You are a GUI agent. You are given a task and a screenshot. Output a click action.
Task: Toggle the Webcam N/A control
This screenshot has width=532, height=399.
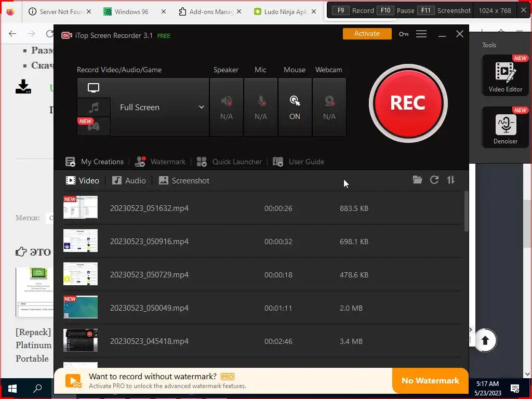(329, 107)
